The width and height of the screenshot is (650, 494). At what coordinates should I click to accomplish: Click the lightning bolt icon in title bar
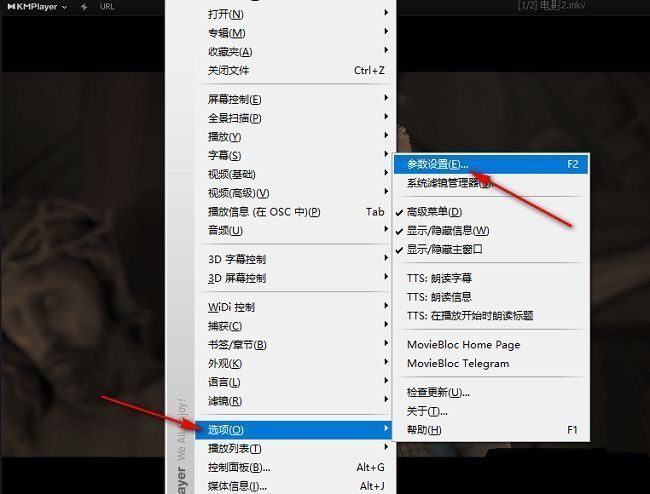point(84,7)
